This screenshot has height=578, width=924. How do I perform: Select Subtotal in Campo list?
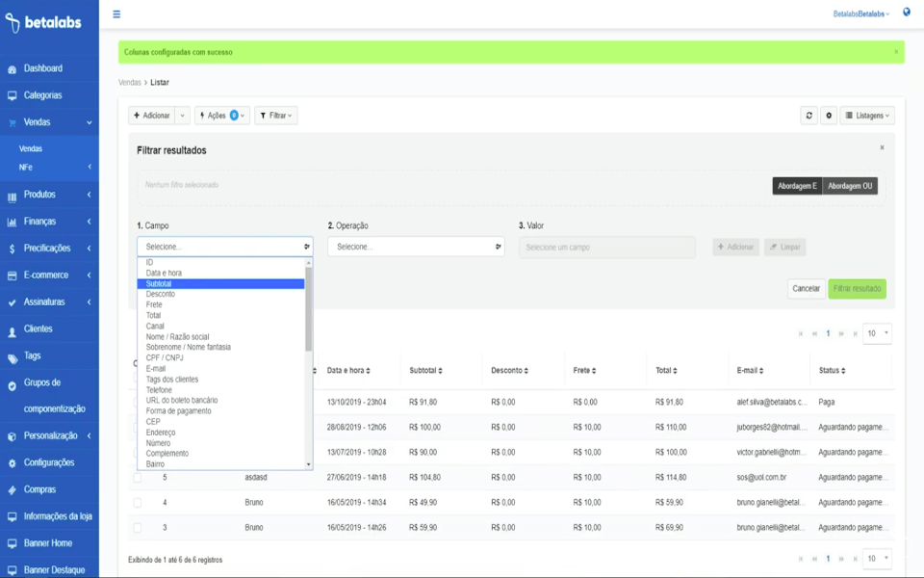(221, 283)
